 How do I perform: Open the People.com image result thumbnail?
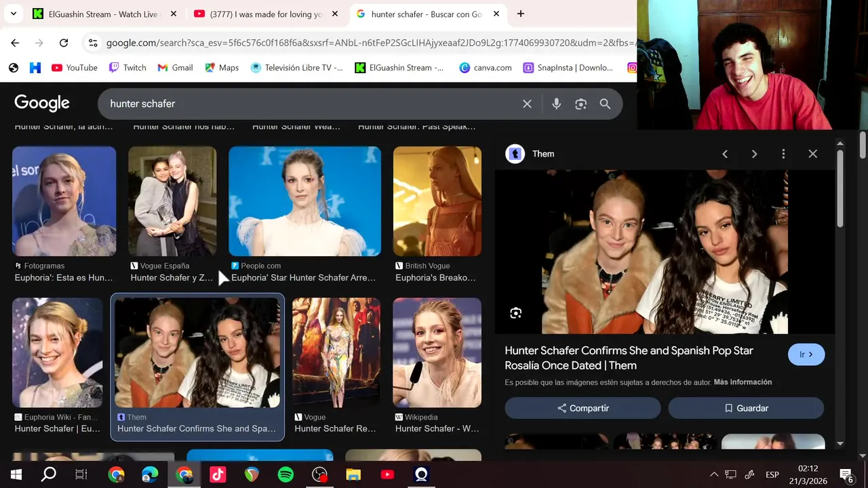(x=304, y=201)
